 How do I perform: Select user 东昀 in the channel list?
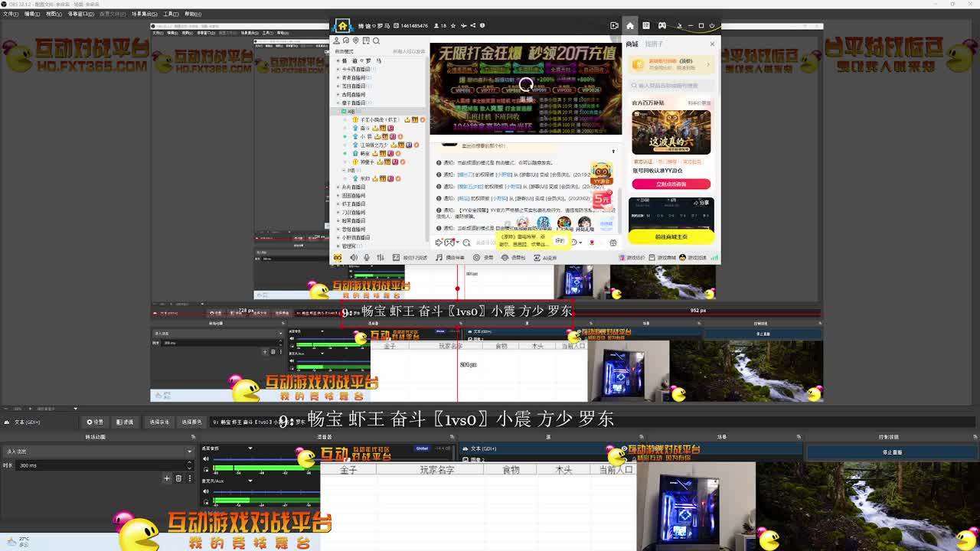tap(364, 178)
